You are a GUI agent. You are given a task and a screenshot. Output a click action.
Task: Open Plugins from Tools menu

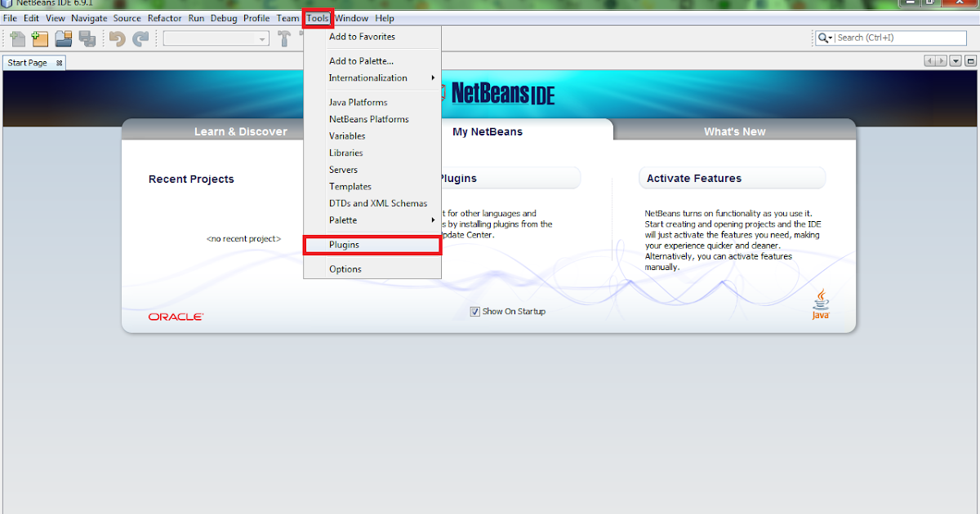point(372,245)
